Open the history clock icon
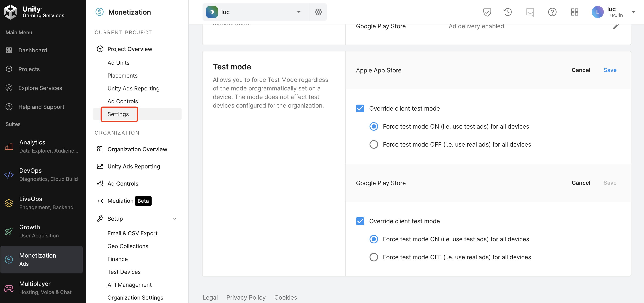The image size is (644, 303). [507, 12]
